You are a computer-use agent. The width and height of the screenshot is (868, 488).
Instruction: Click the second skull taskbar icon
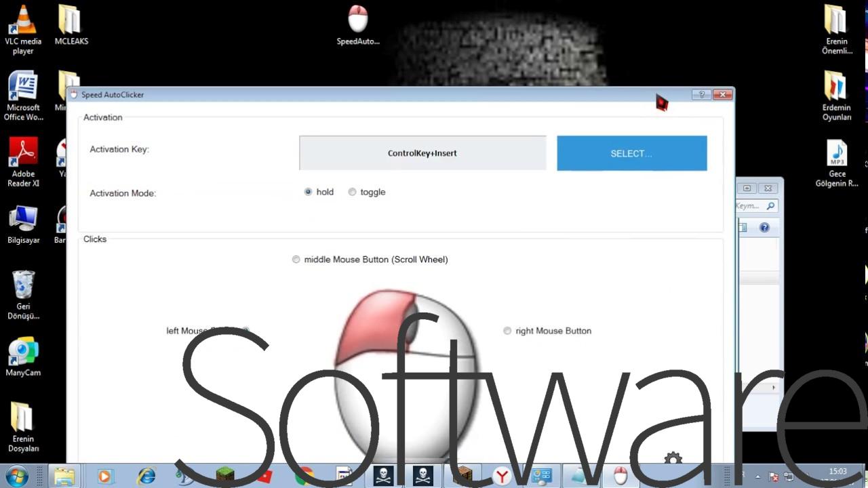point(423,476)
